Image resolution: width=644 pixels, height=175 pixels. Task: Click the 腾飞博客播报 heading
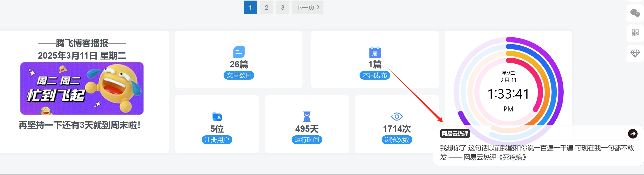82,43
